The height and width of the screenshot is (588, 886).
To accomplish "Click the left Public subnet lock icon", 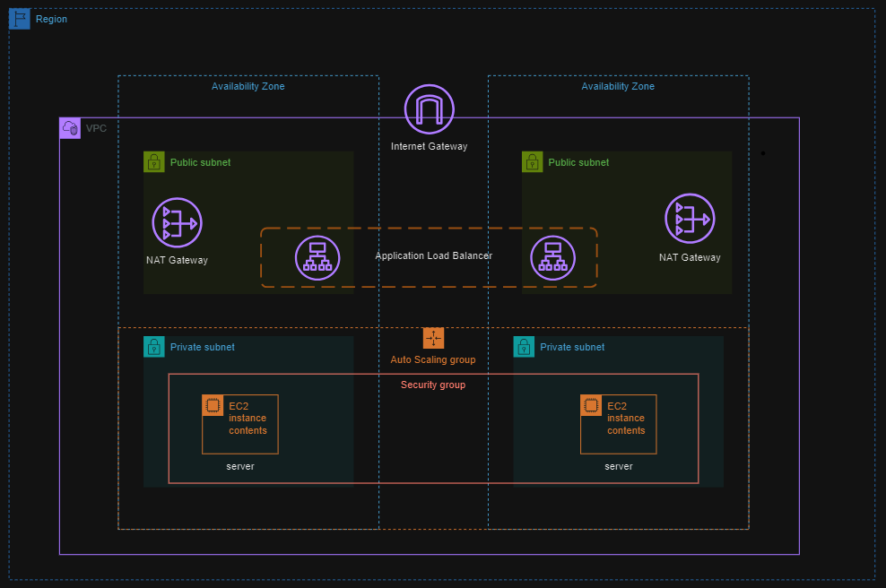I will pos(153,162).
